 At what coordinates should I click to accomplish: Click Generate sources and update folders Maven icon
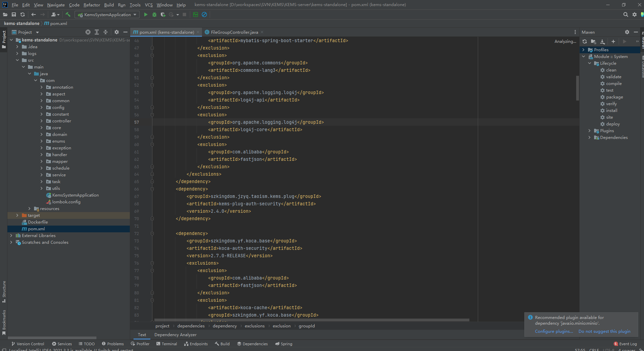[x=593, y=41]
